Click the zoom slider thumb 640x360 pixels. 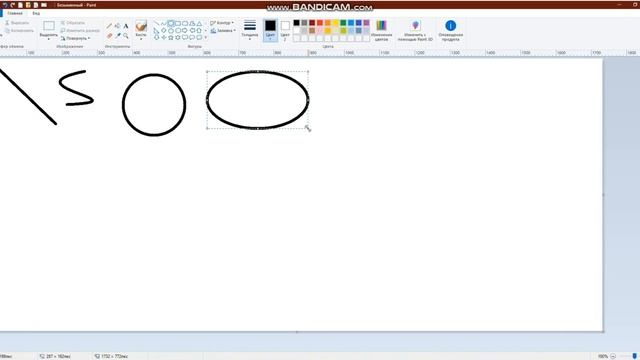point(634,356)
